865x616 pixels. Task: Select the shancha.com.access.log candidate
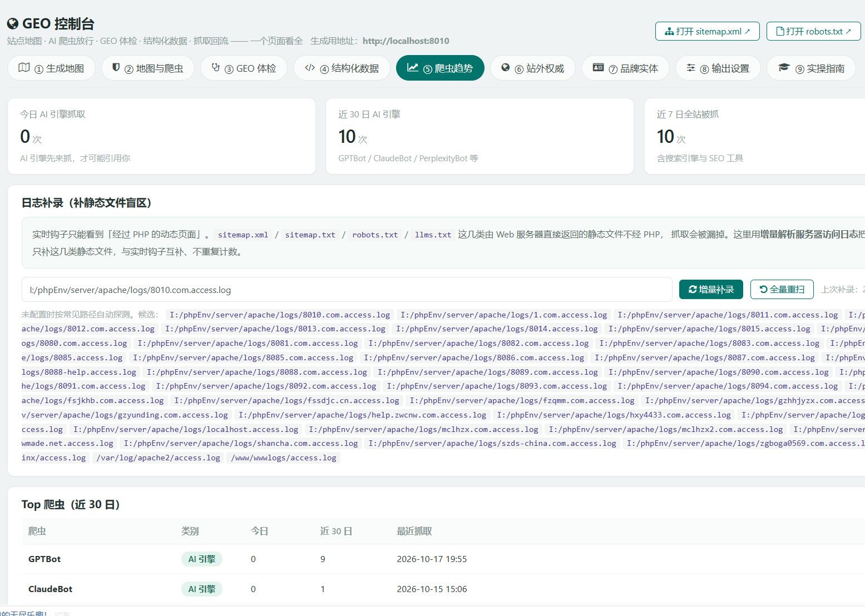pos(241,444)
